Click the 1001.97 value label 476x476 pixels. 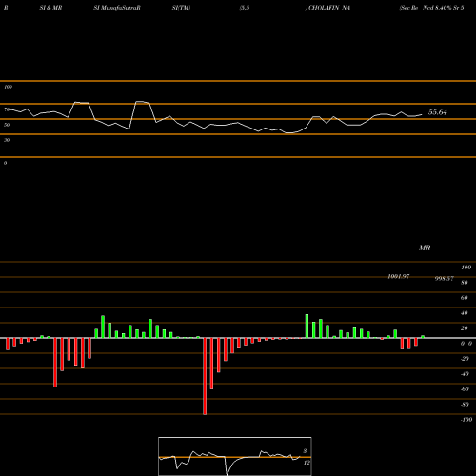pyautogui.click(x=399, y=276)
